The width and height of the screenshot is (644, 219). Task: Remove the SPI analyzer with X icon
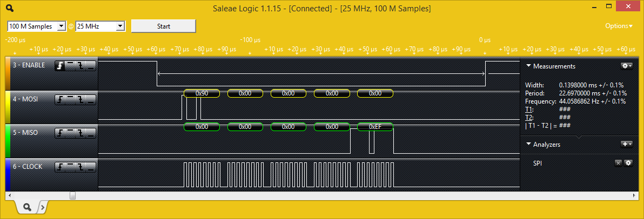pyautogui.click(x=618, y=163)
